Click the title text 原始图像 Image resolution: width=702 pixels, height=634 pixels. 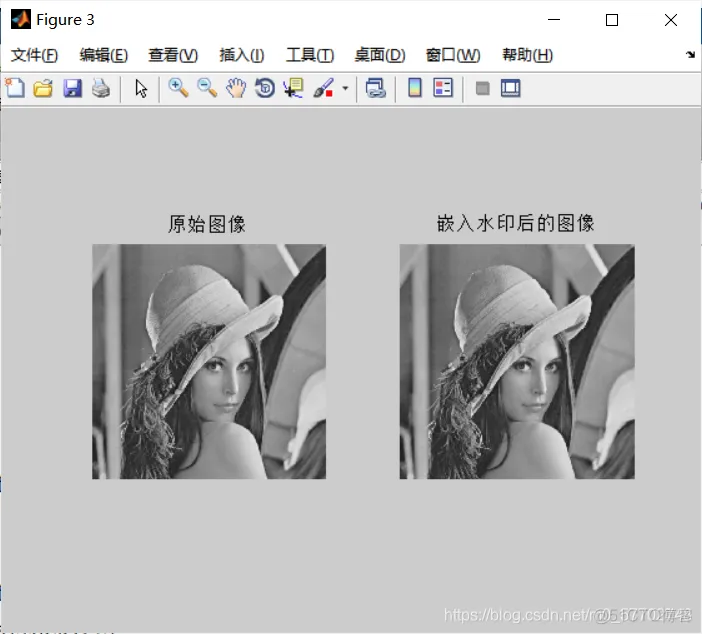207,224
